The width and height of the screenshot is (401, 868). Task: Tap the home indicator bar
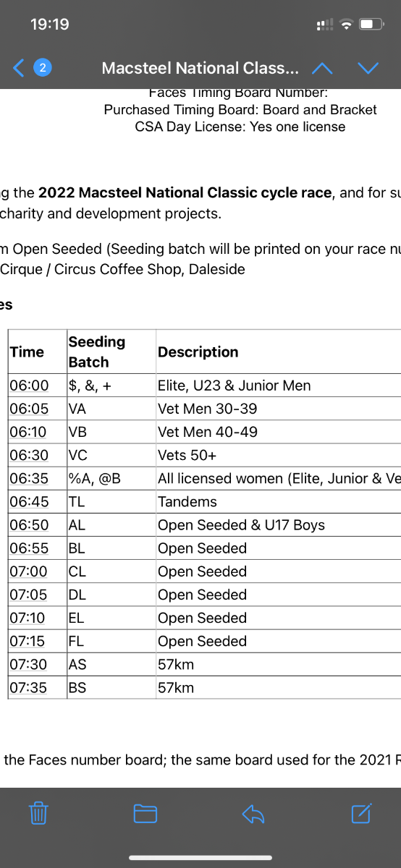tap(200, 858)
